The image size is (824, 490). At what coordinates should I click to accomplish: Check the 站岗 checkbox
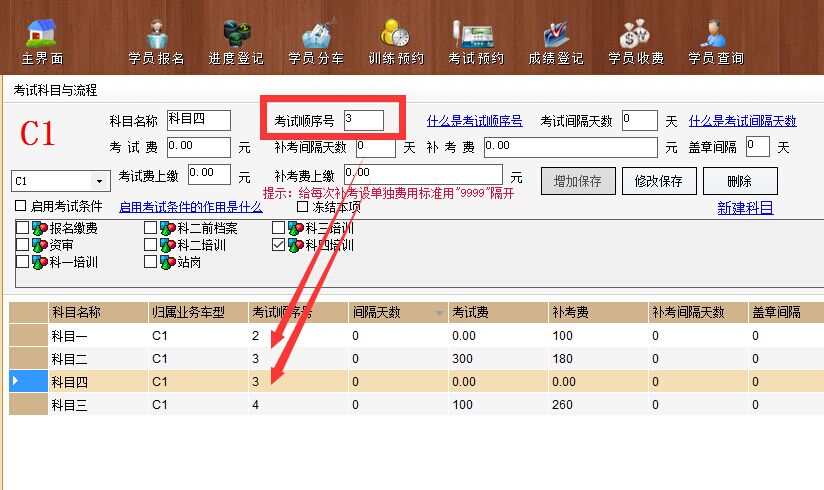(x=150, y=261)
